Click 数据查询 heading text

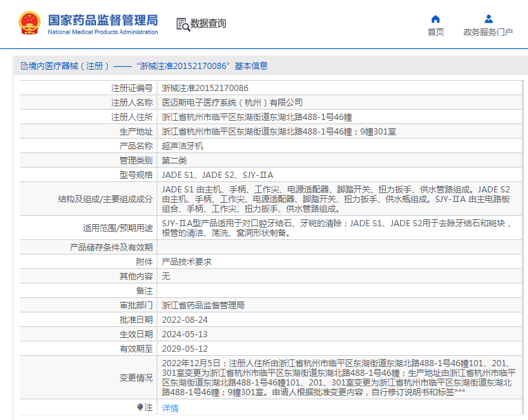208,23
